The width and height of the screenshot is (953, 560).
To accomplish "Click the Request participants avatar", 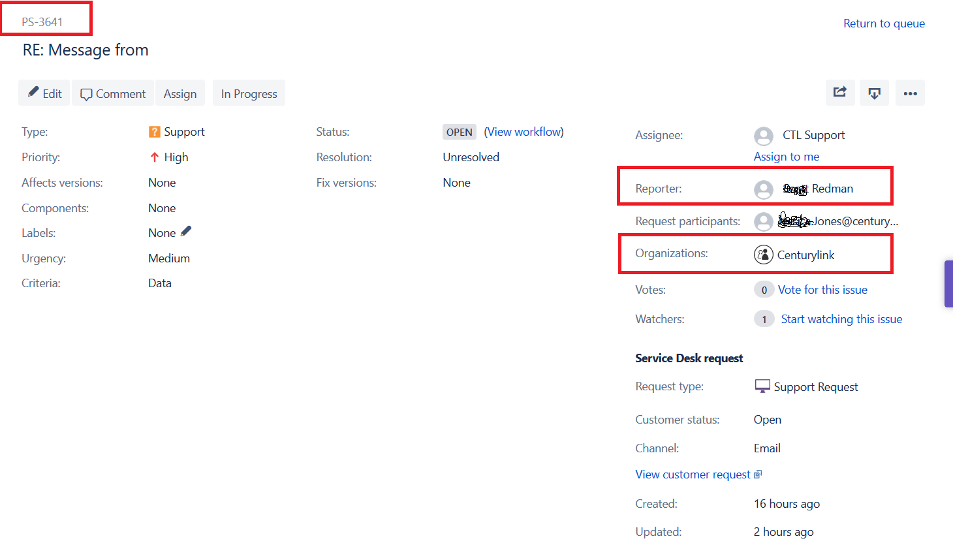I will coord(764,222).
